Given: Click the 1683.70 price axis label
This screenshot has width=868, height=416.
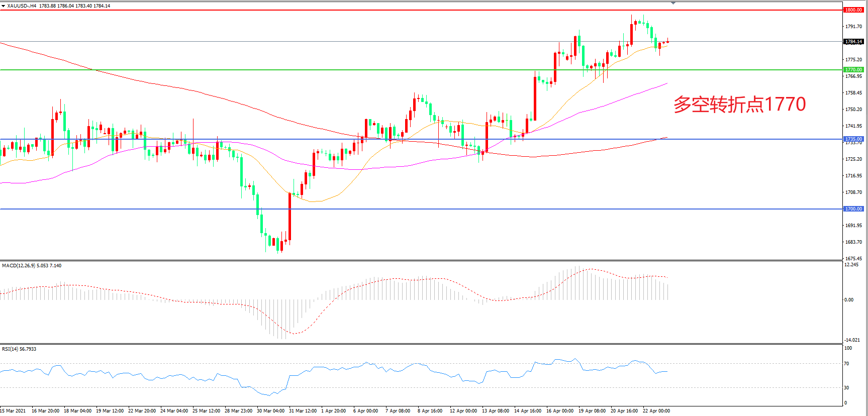Looking at the screenshot, I should pos(853,242).
